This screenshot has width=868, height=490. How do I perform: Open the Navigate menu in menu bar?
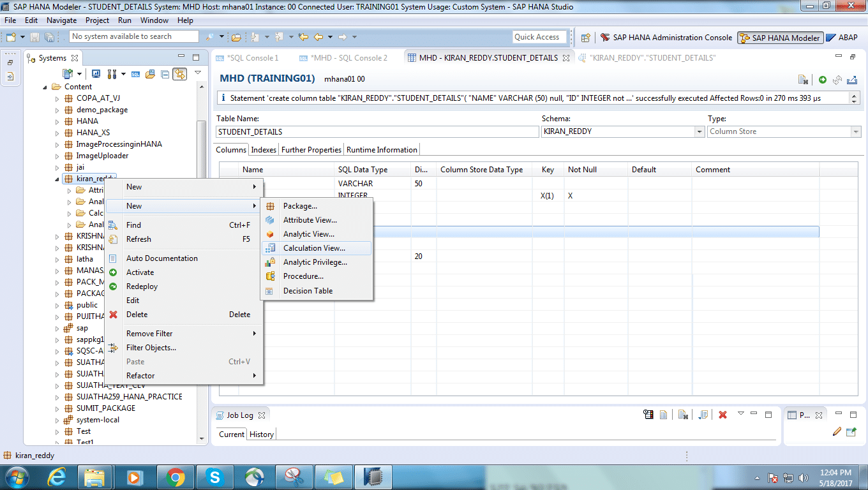(x=62, y=20)
